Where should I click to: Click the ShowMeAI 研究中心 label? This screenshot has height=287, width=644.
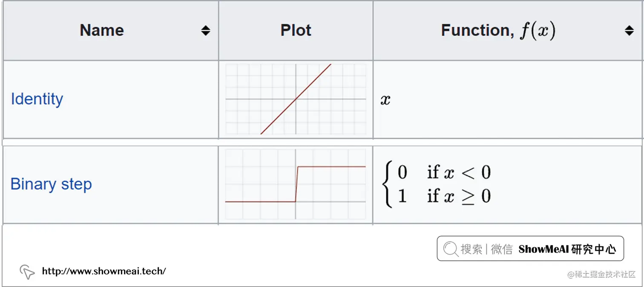567,249
